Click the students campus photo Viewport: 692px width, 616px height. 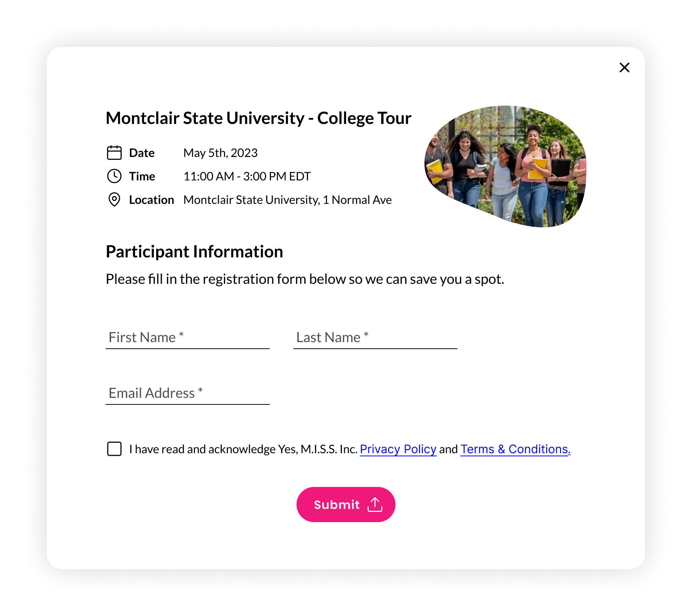pos(505,166)
